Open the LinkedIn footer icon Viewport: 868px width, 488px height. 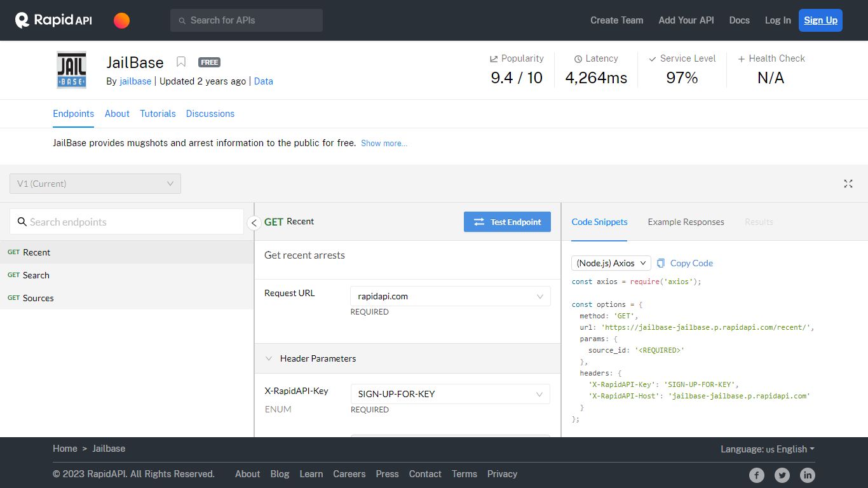point(808,475)
